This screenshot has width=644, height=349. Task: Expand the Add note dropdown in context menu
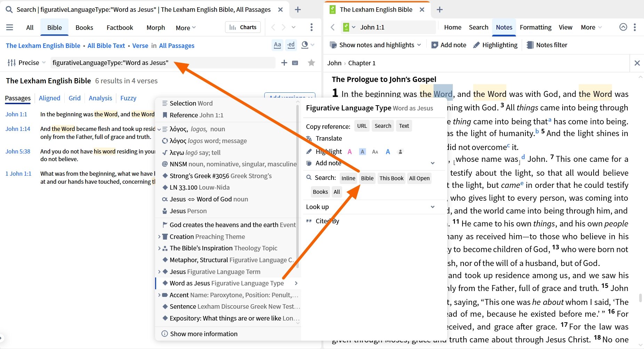pos(433,163)
